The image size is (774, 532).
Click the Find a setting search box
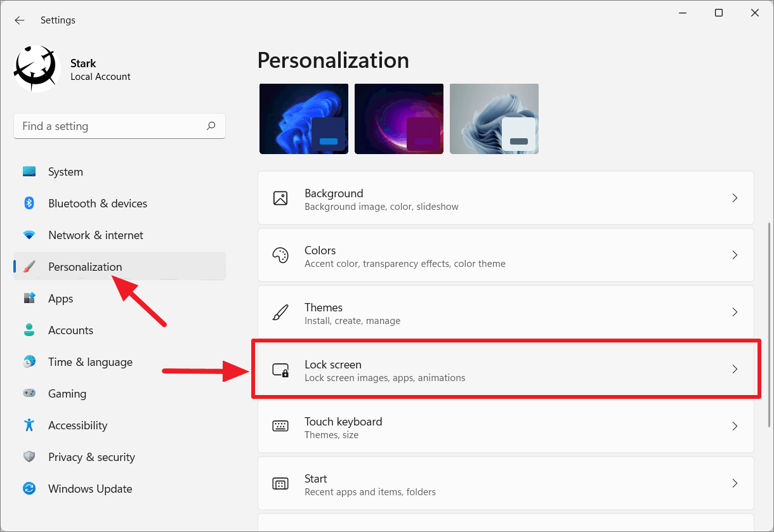[x=119, y=126]
